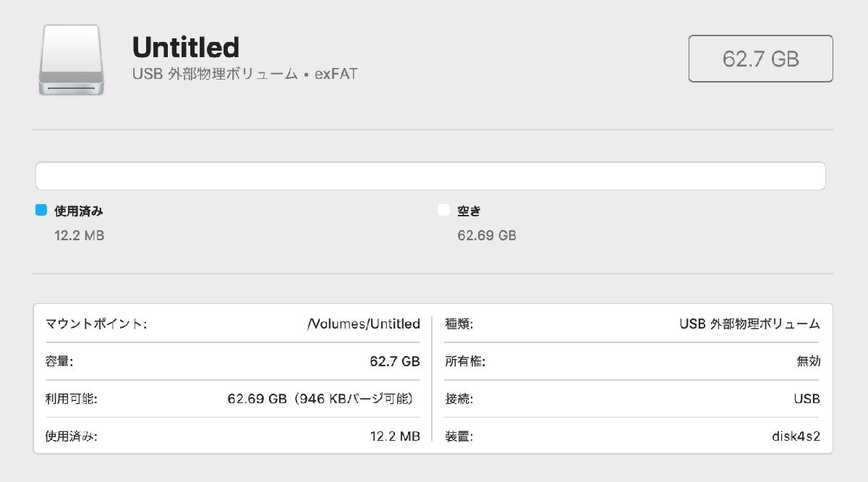Click the disk4s2 device identifier

click(796, 436)
